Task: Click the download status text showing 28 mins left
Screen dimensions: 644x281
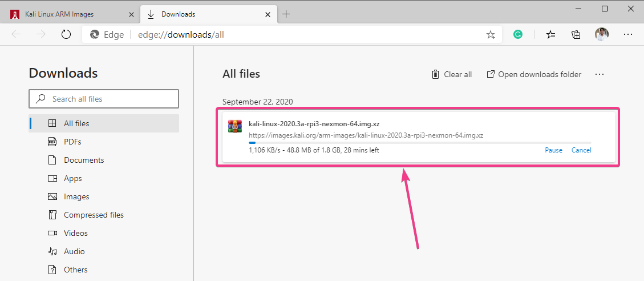Action: [314, 150]
